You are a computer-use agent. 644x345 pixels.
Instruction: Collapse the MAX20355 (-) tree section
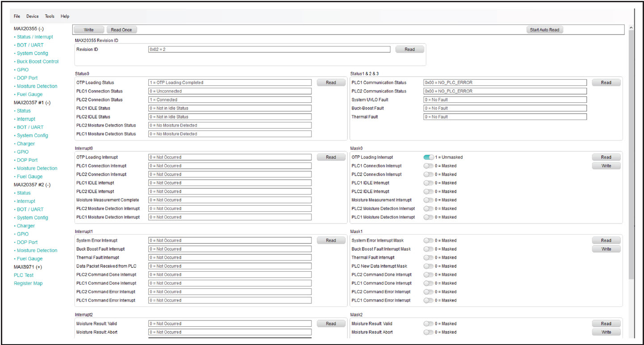pos(29,29)
